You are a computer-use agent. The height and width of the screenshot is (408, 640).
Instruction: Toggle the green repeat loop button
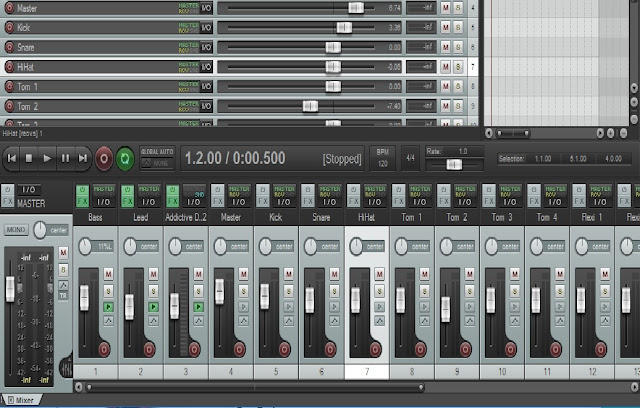click(125, 158)
